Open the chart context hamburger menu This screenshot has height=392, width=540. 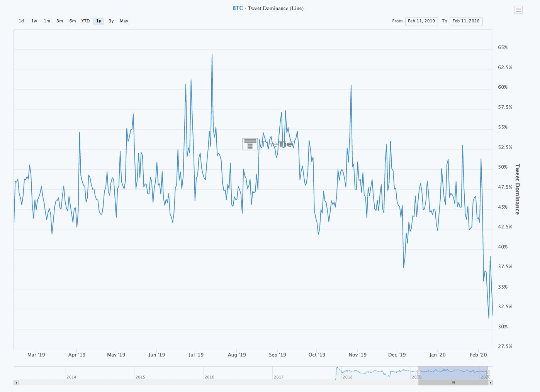point(518,10)
